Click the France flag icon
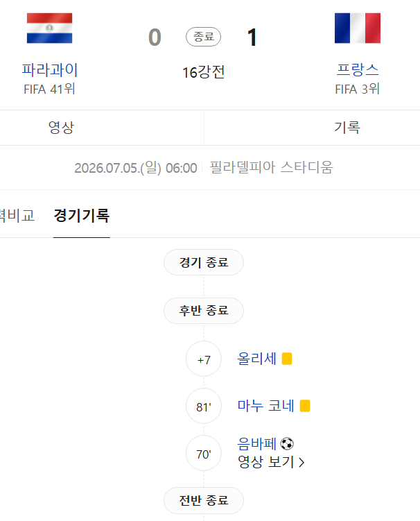Viewport: 420px width, 521px height. pos(358,28)
